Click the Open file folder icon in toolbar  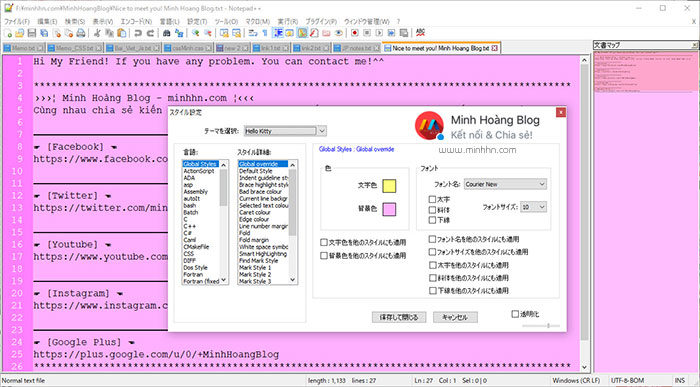[x=20, y=33]
